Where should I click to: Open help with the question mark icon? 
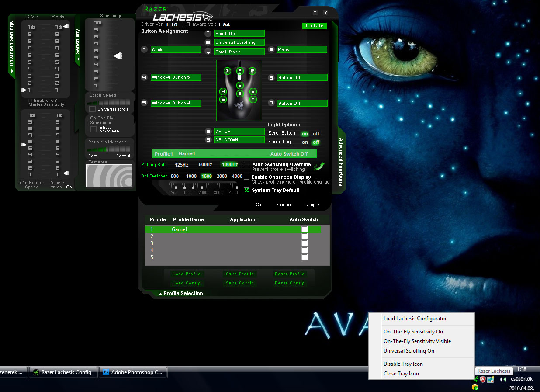point(315,13)
